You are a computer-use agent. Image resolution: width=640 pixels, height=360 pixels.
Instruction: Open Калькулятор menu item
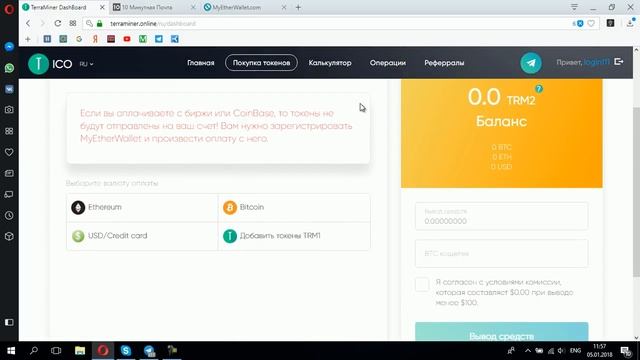point(330,63)
